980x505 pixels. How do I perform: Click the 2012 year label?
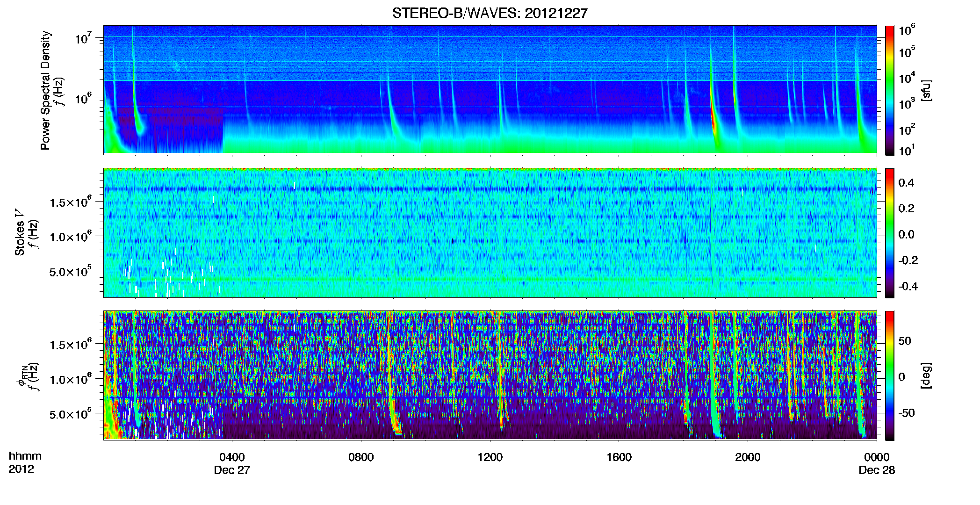(x=22, y=469)
